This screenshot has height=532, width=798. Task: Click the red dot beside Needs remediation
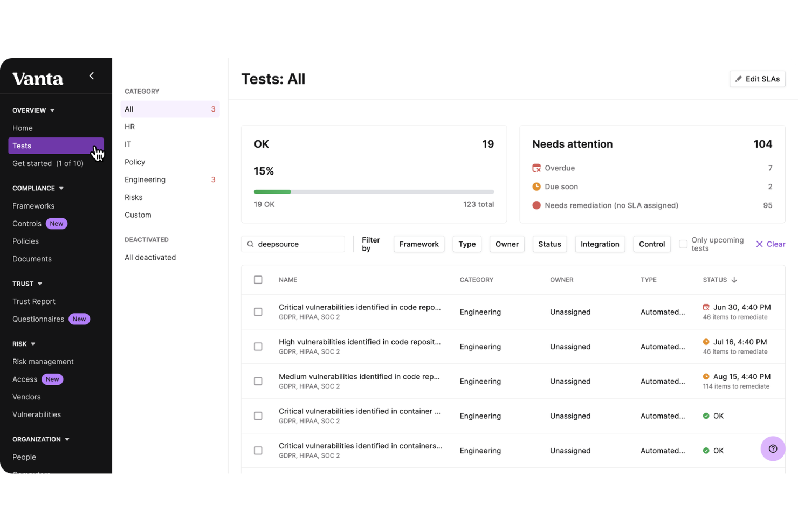tap(536, 205)
